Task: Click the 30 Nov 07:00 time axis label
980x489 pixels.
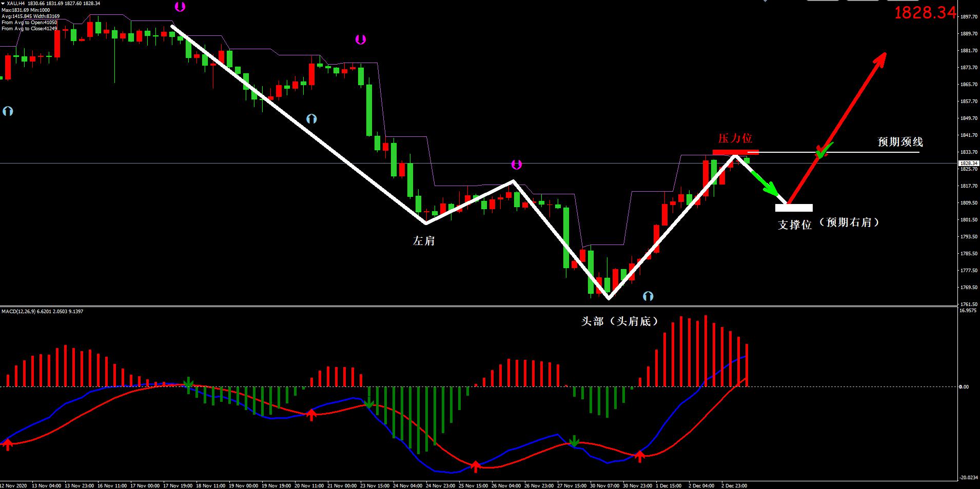Action: (x=604, y=485)
